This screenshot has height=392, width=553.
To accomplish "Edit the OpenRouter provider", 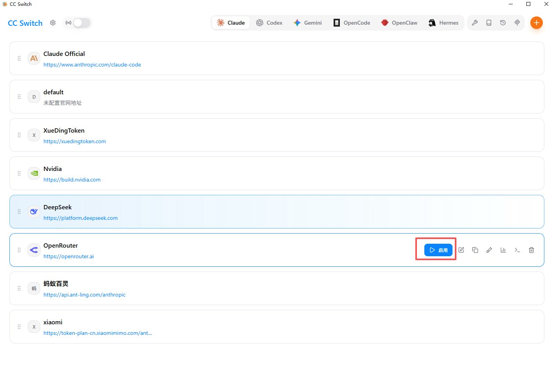I will [x=461, y=250].
